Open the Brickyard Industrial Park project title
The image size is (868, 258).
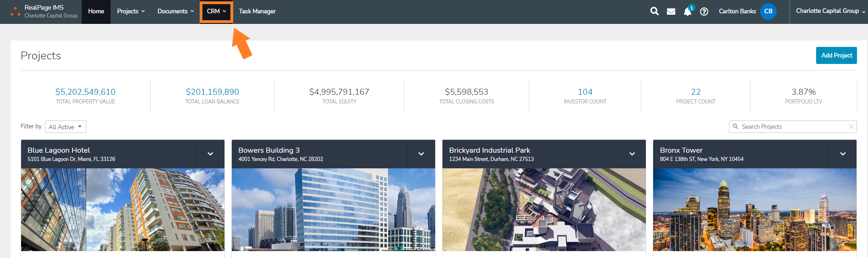click(489, 150)
